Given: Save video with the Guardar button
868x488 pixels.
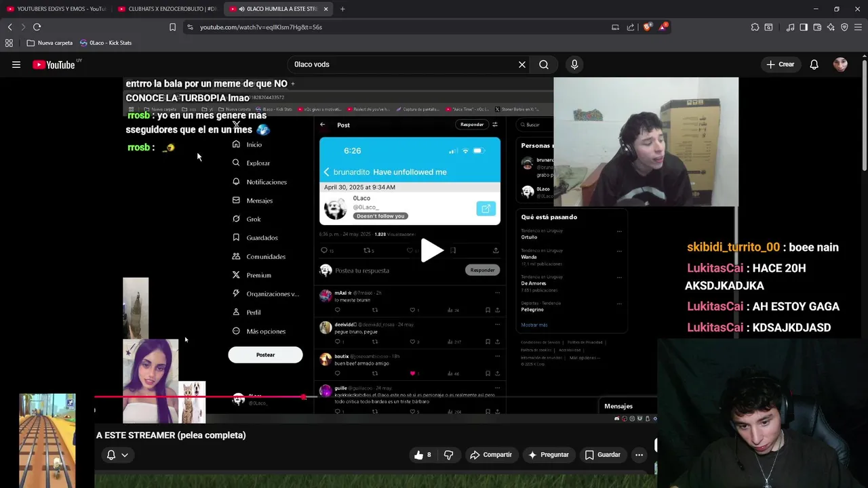Looking at the screenshot, I should click(x=603, y=455).
